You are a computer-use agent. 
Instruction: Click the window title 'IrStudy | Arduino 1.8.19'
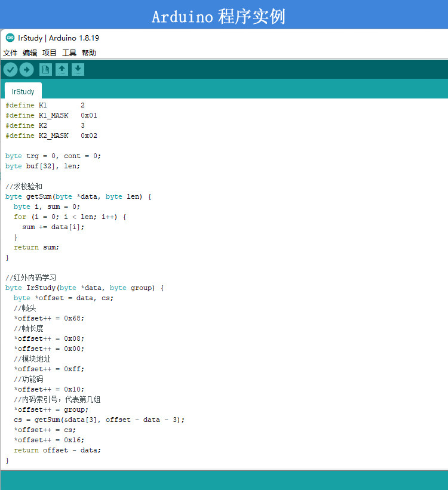pos(59,38)
